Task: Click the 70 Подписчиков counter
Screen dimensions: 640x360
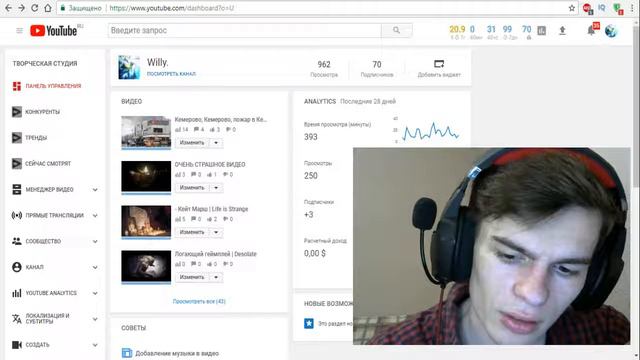Action: tap(377, 69)
